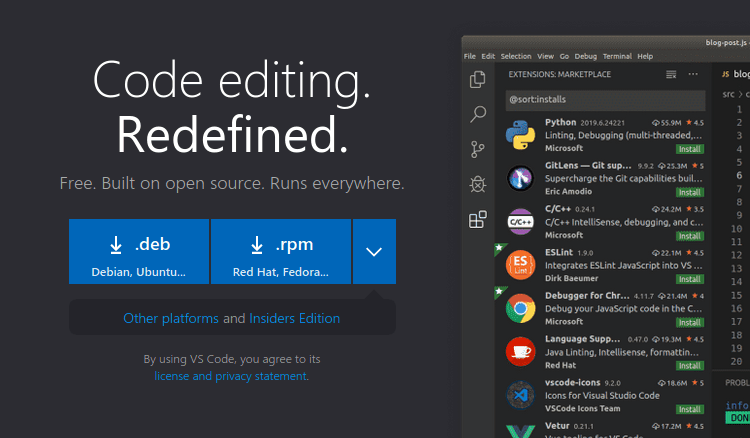This screenshot has height=438, width=750.
Task: Open the View menu
Action: [x=545, y=56]
